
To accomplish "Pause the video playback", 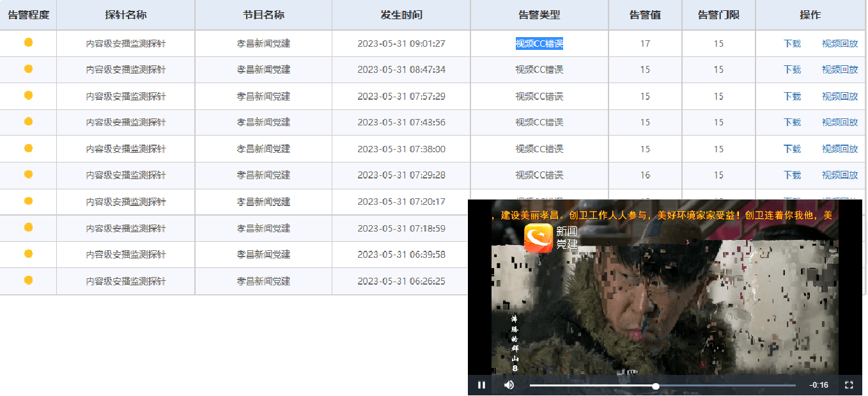I will point(481,385).
